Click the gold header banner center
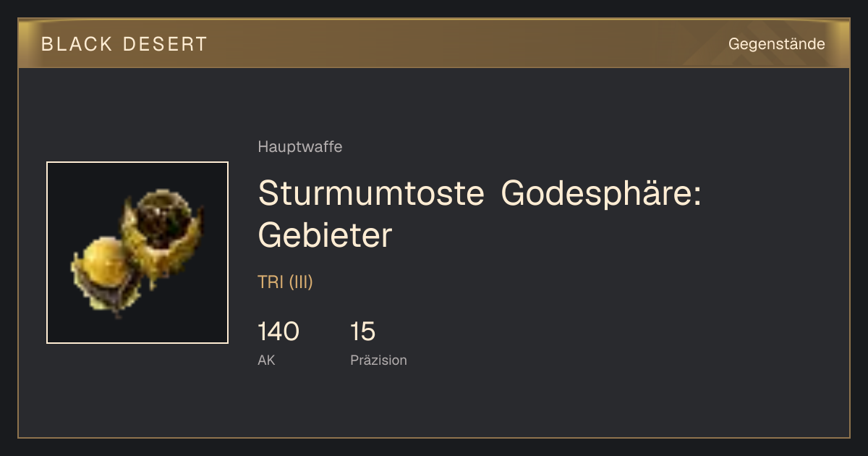 tap(434, 43)
